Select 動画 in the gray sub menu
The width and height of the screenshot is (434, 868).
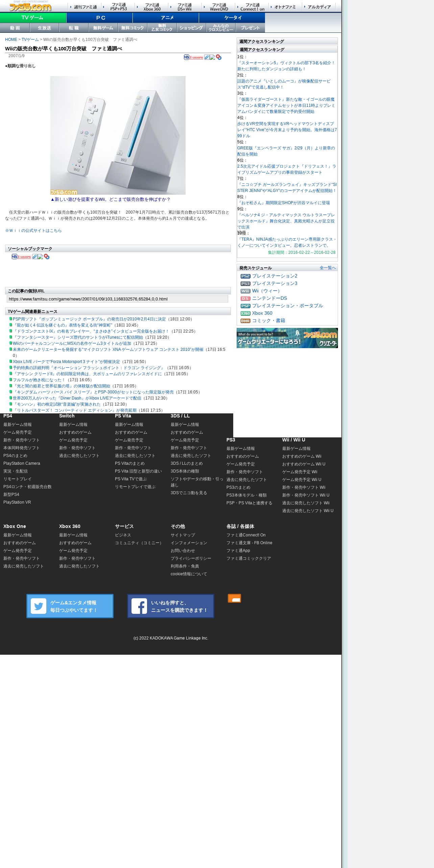[x=15, y=28]
